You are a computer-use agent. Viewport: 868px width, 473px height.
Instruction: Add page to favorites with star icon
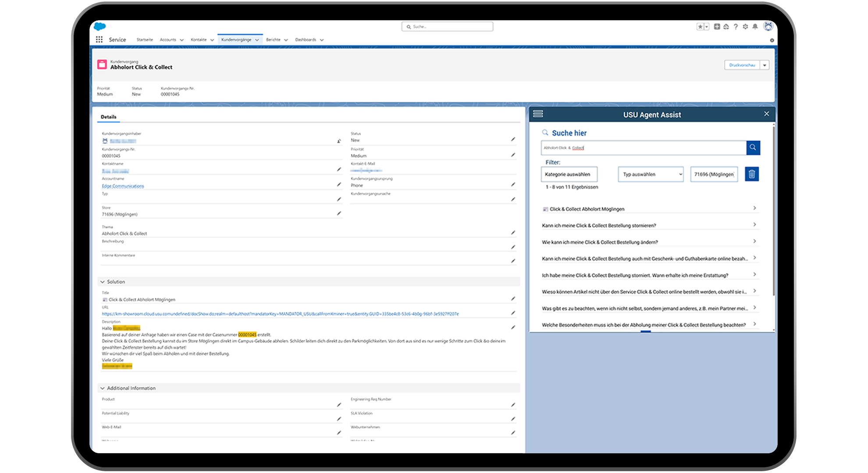pyautogui.click(x=700, y=27)
